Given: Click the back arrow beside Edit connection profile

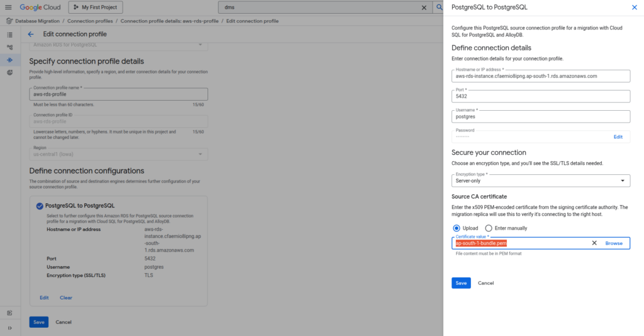Looking at the screenshot, I should 31,34.
